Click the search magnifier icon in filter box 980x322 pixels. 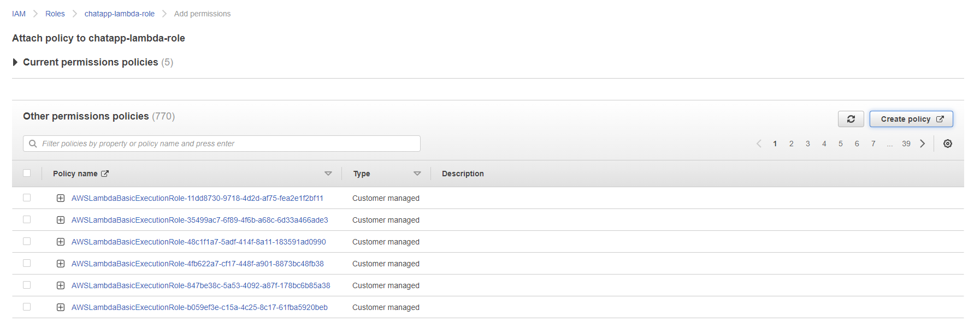(33, 144)
